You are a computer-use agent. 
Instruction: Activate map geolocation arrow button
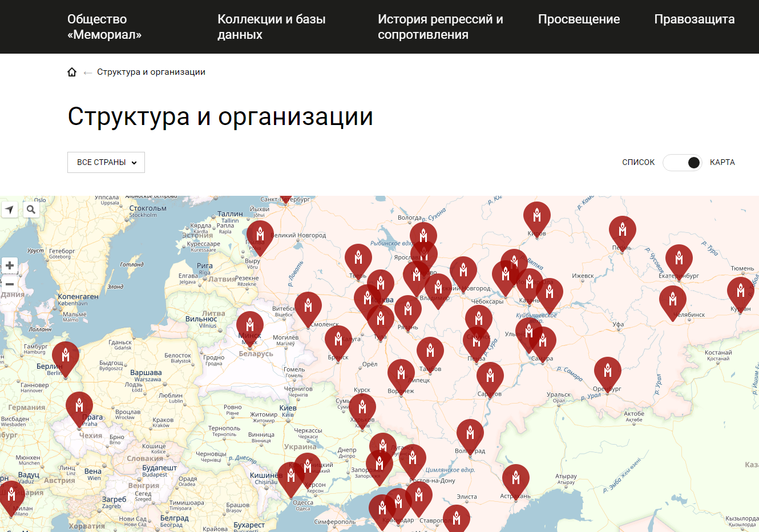pyautogui.click(x=9, y=209)
